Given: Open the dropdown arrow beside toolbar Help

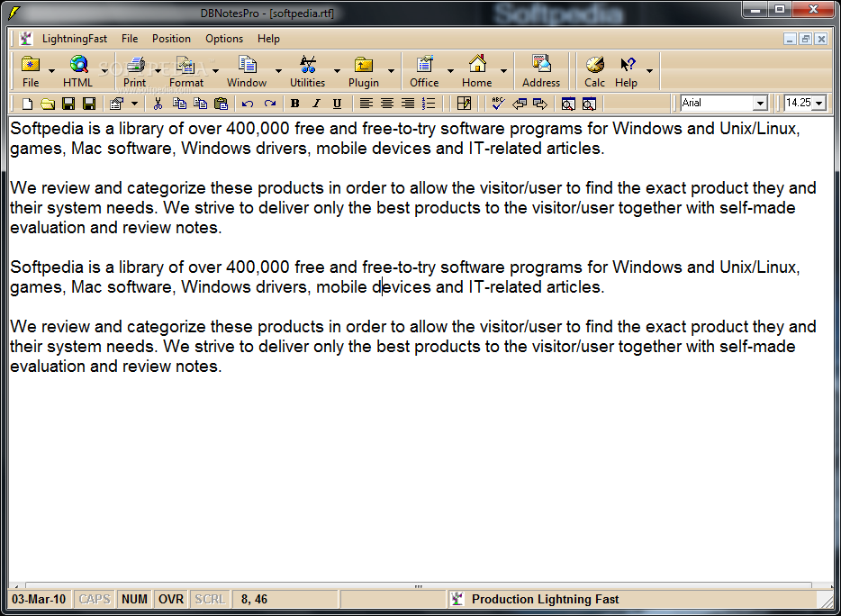Looking at the screenshot, I should (x=649, y=71).
